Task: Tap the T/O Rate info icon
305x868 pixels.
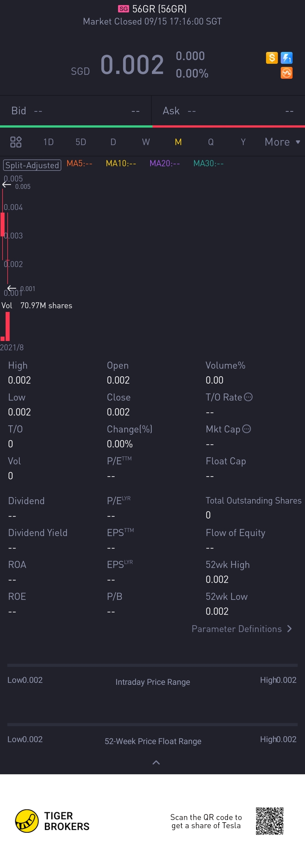Action: 249,397
